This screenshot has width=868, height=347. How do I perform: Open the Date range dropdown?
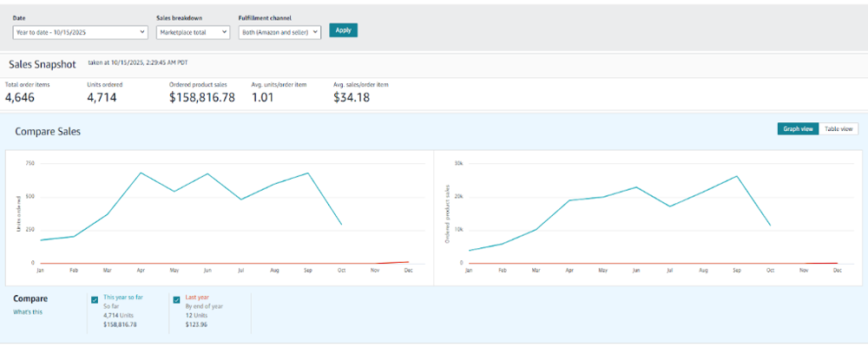[x=81, y=32]
